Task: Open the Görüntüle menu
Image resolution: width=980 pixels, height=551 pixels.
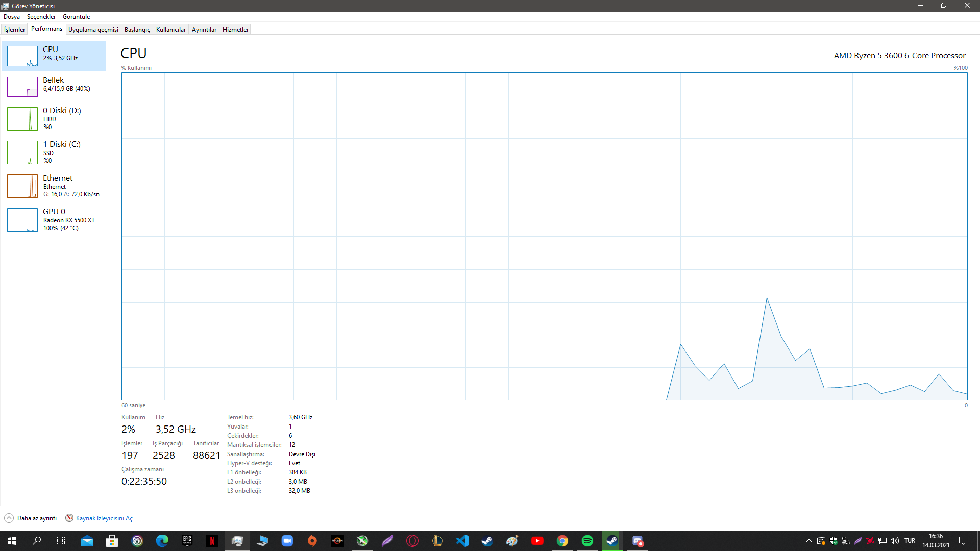Action: 76,17
